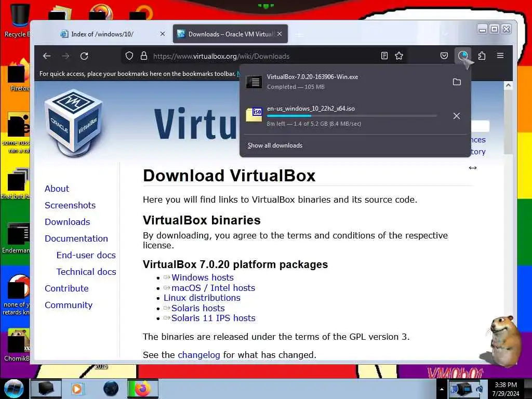Click the page scrollbar up arrow
The width and height of the screenshot is (532, 399).
coord(508,86)
